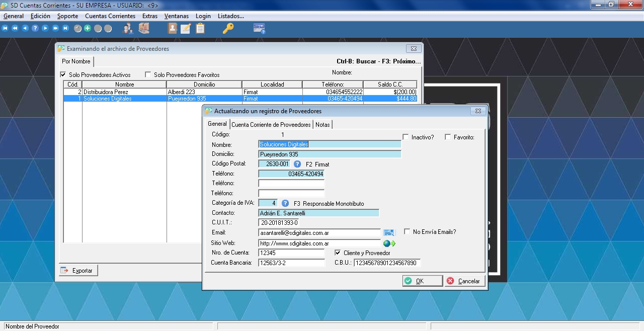Toggle Solo Proveedores Favoritos checkbox
This screenshot has height=331, width=644.
click(x=148, y=75)
